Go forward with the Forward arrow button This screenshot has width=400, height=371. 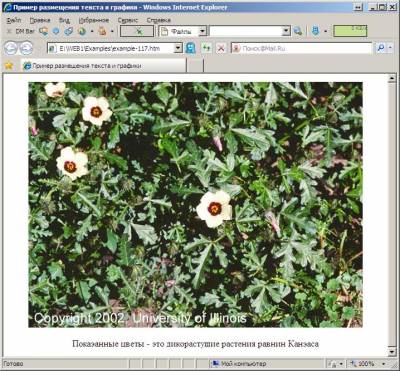pos(26,48)
